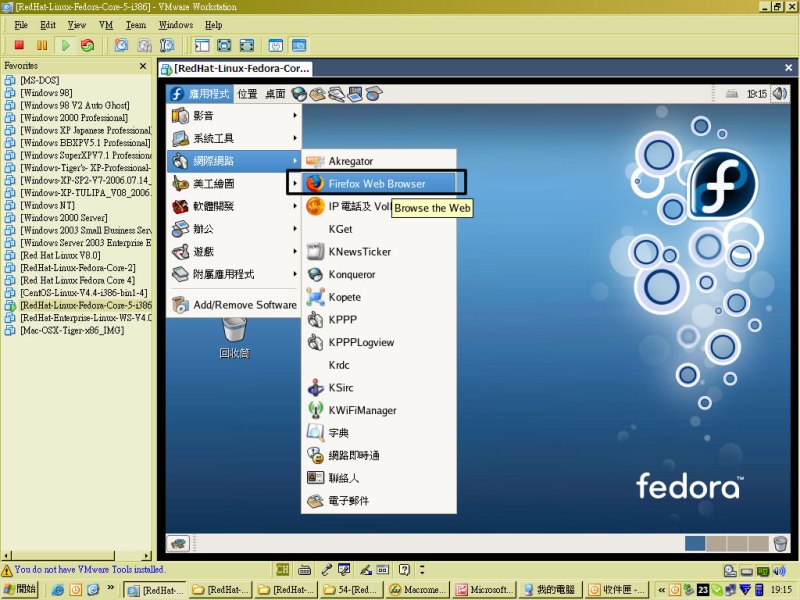Open Akregator from the Internet submenu
Image resolution: width=800 pixels, height=600 pixels.
coord(379,161)
